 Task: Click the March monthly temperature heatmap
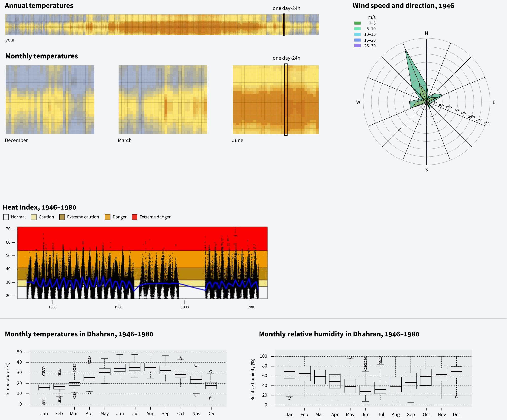163,100
